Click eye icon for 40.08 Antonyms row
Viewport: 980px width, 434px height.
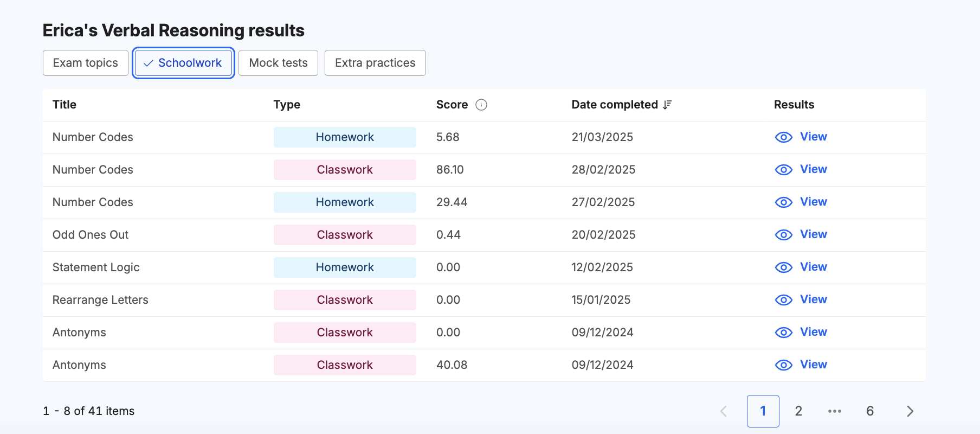point(783,365)
